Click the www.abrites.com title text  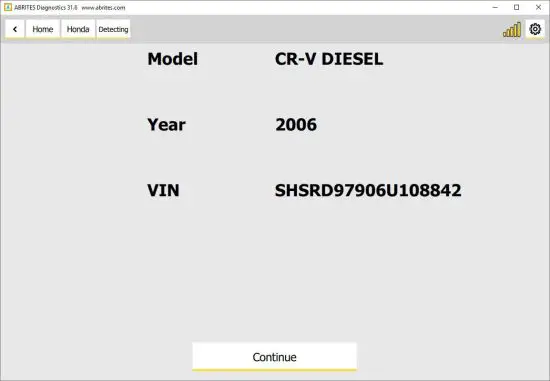103,7
